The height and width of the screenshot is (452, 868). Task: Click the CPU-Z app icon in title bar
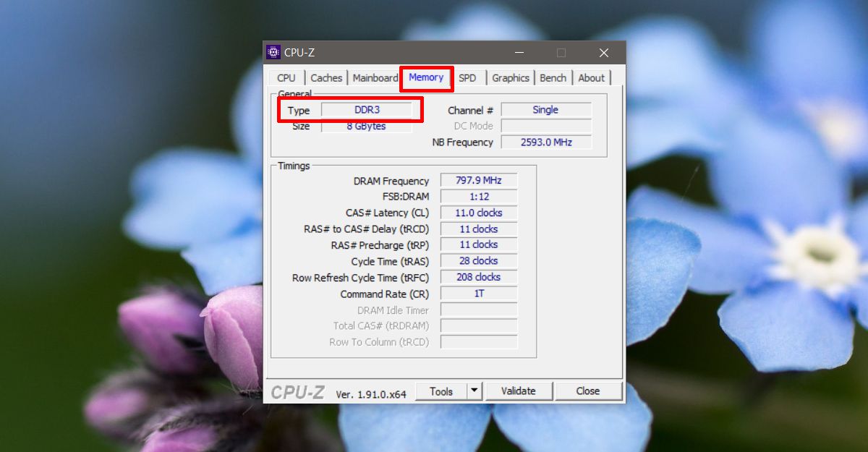(x=273, y=52)
